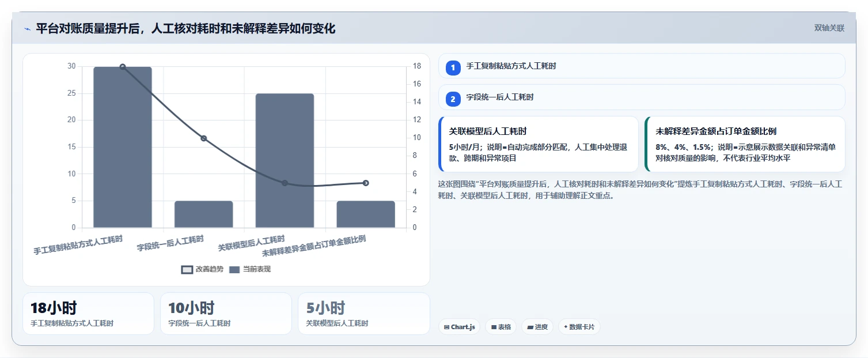The image size is (868, 358).
Task: Click the 改善趋势 legend color box
Action: [187, 269]
